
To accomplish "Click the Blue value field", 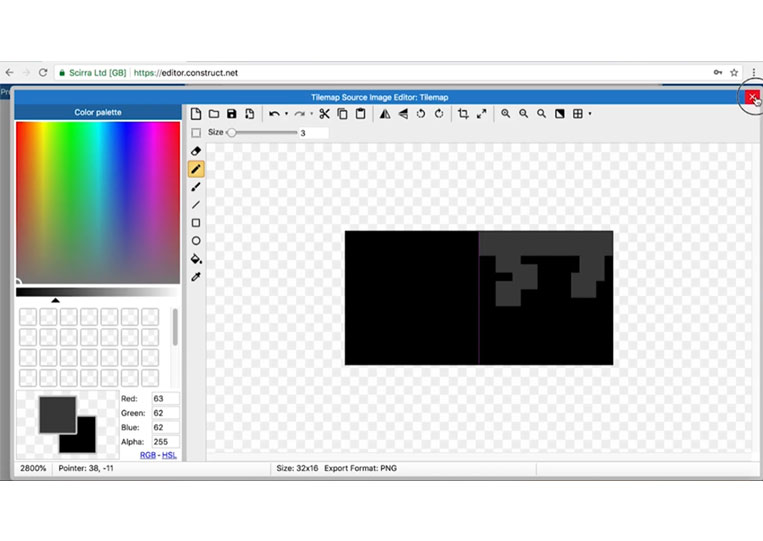I will [x=165, y=427].
